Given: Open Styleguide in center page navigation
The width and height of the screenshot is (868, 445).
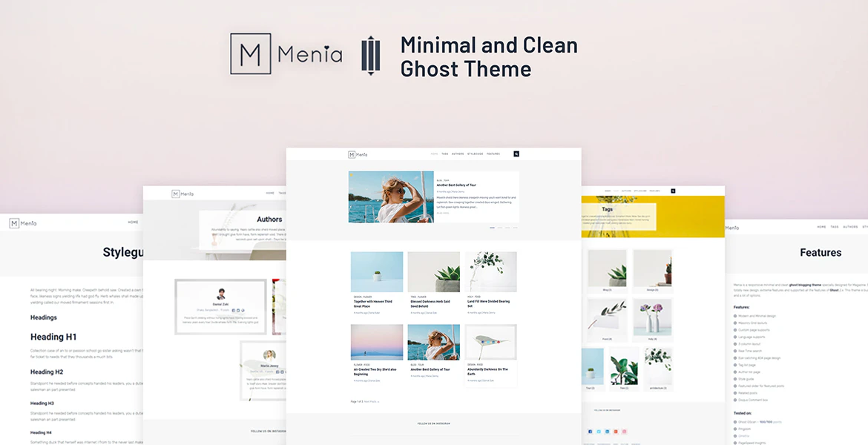Looking at the screenshot, I should (475, 154).
